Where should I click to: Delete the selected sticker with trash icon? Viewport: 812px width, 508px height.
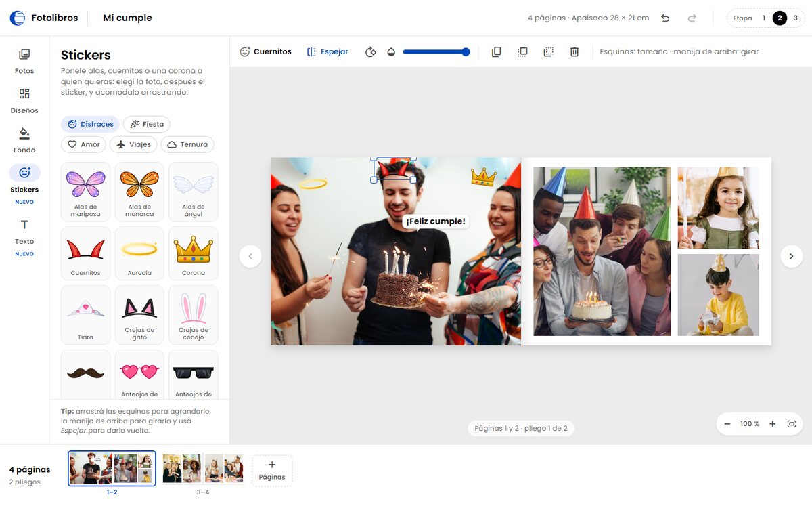click(x=574, y=51)
